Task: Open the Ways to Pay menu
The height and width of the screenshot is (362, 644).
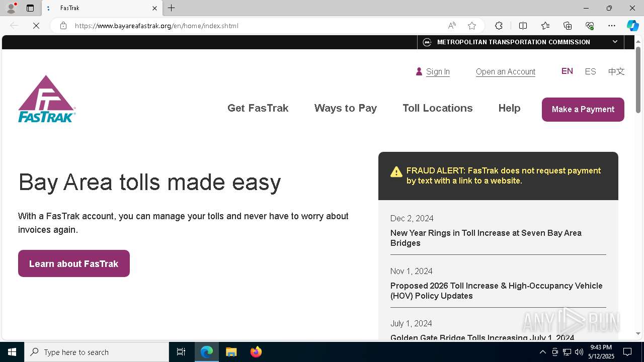Action: pos(346,108)
